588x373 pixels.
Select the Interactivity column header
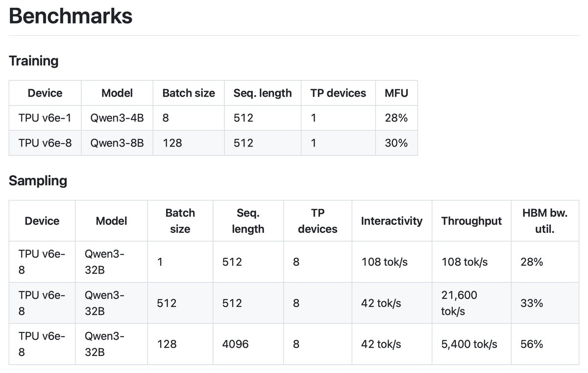point(392,221)
